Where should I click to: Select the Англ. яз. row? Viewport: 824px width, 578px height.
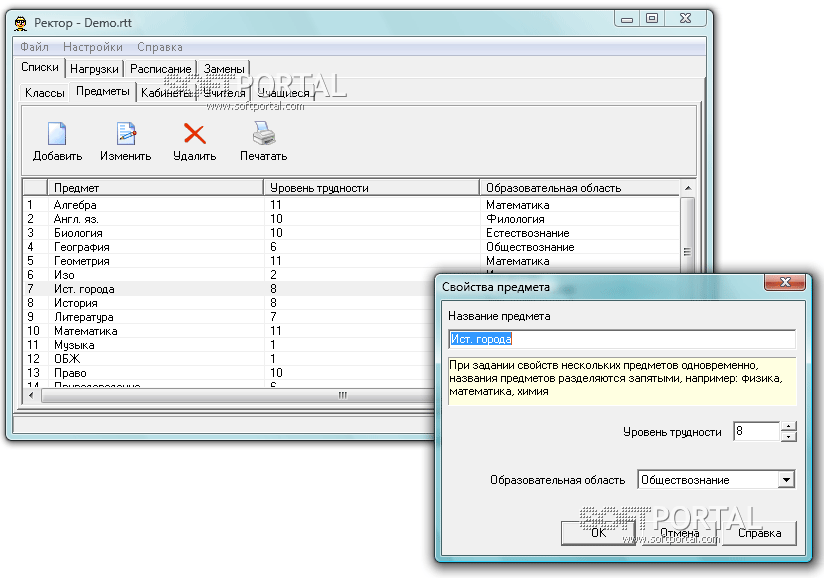(351, 219)
